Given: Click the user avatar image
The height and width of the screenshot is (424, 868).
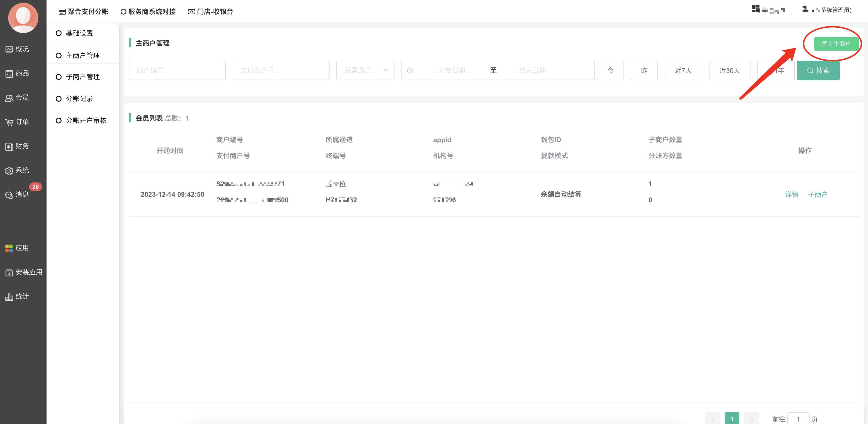Looking at the screenshot, I should (x=23, y=17).
